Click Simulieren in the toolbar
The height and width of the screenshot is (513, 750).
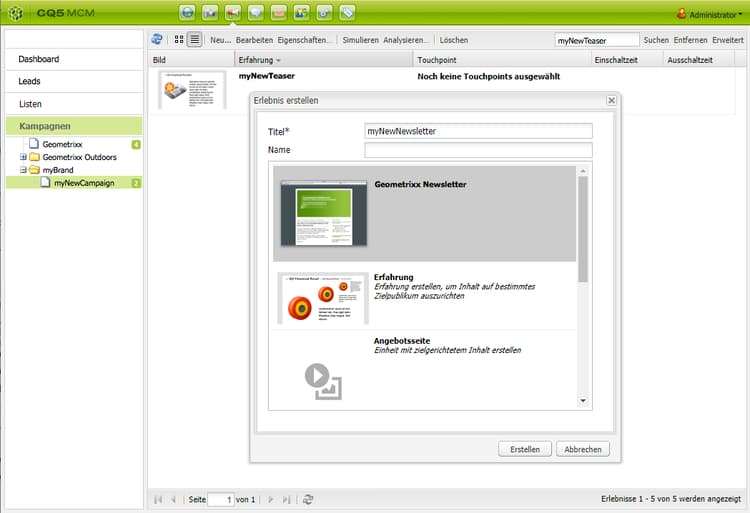click(x=360, y=40)
